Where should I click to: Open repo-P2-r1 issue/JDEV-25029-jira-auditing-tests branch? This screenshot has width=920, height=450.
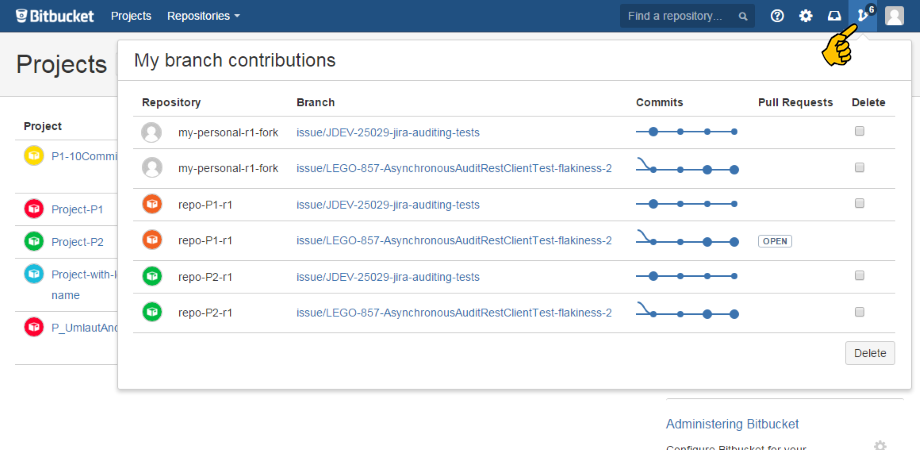point(388,277)
